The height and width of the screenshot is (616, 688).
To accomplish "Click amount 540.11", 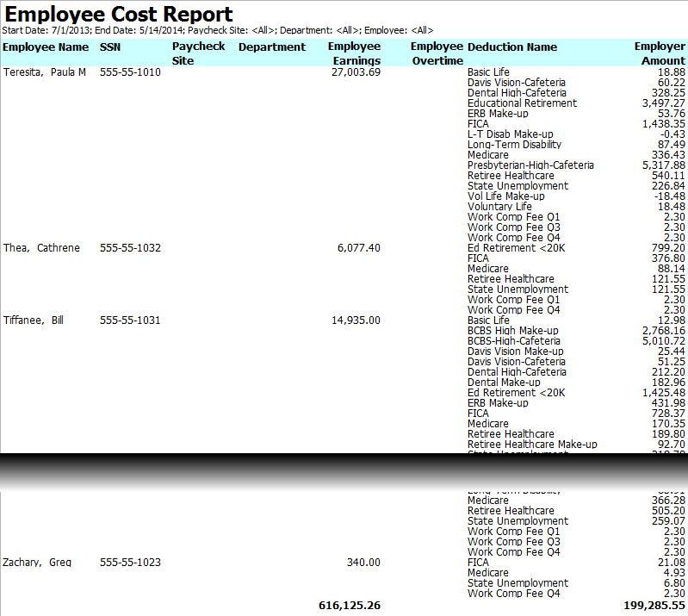I will [x=668, y=176].
